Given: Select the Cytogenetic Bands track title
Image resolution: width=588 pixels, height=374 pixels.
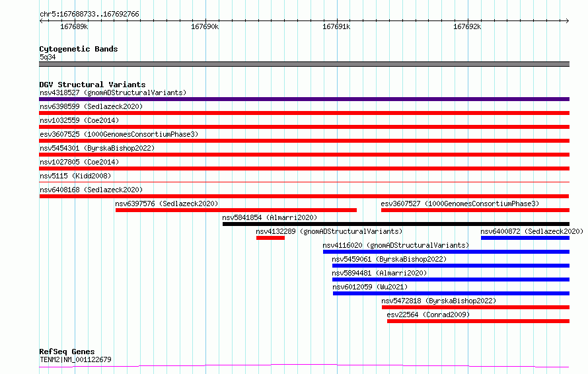Looking at the screenshot, I should coord(79,49).
